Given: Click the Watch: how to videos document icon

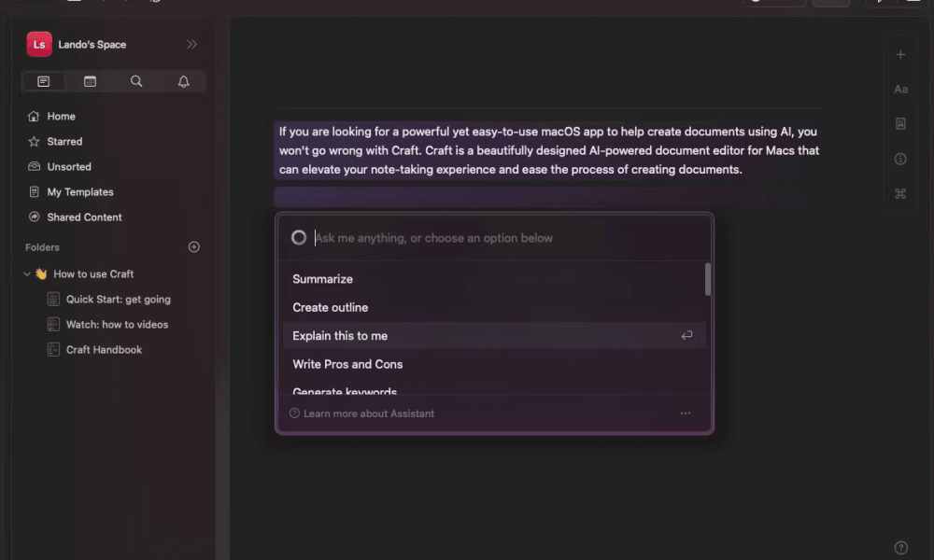Looking at the screenshot, I should [53, 325].
